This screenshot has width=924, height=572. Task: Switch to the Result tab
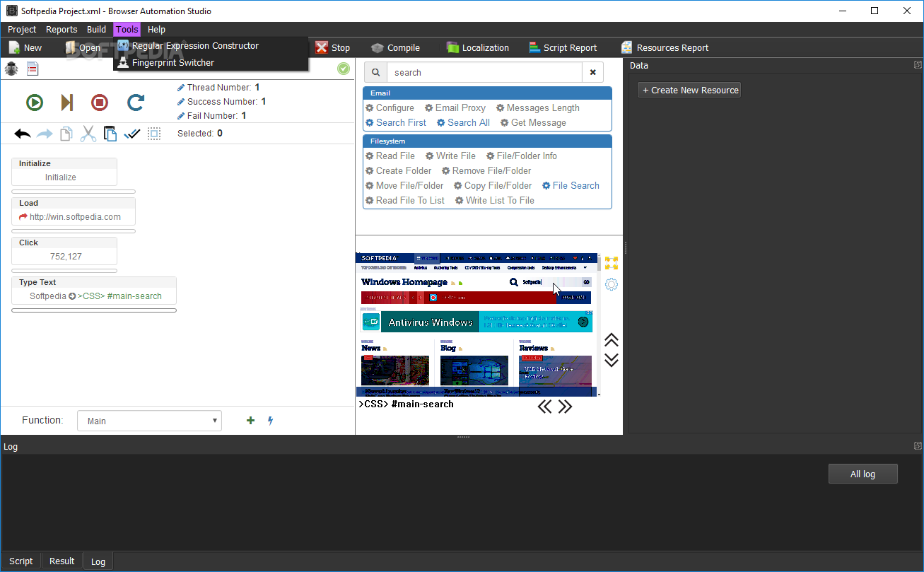(x=62, y=561)
